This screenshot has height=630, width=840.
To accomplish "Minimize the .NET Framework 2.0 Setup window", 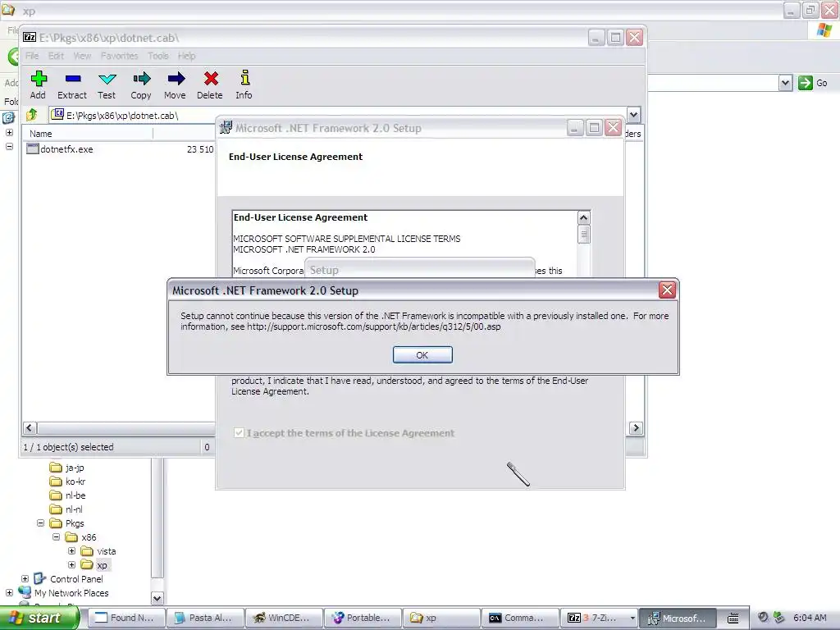I will (574, 128).
